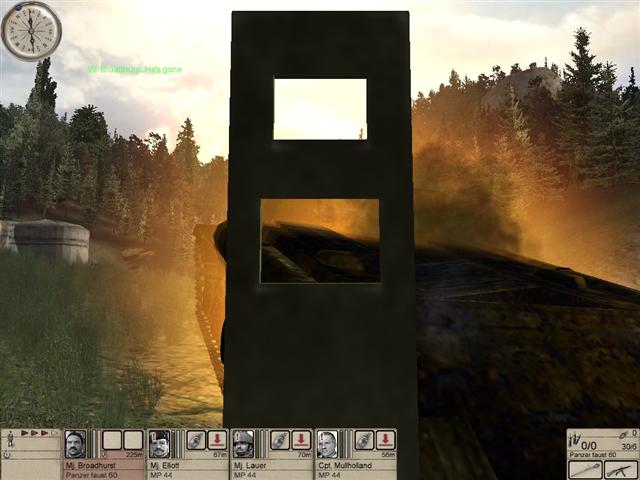Select Mj. Elliott's portrait
This screenshot has width=640, height=480.
click(x=160, y=444)
